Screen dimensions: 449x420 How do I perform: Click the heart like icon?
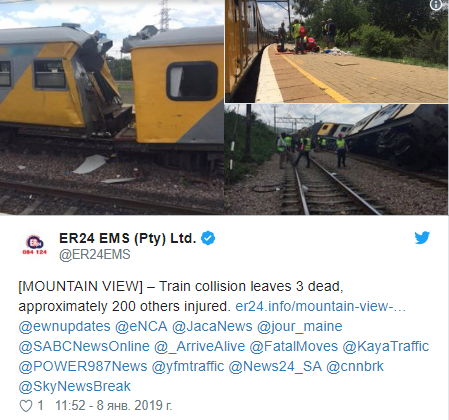pos(26,406)
